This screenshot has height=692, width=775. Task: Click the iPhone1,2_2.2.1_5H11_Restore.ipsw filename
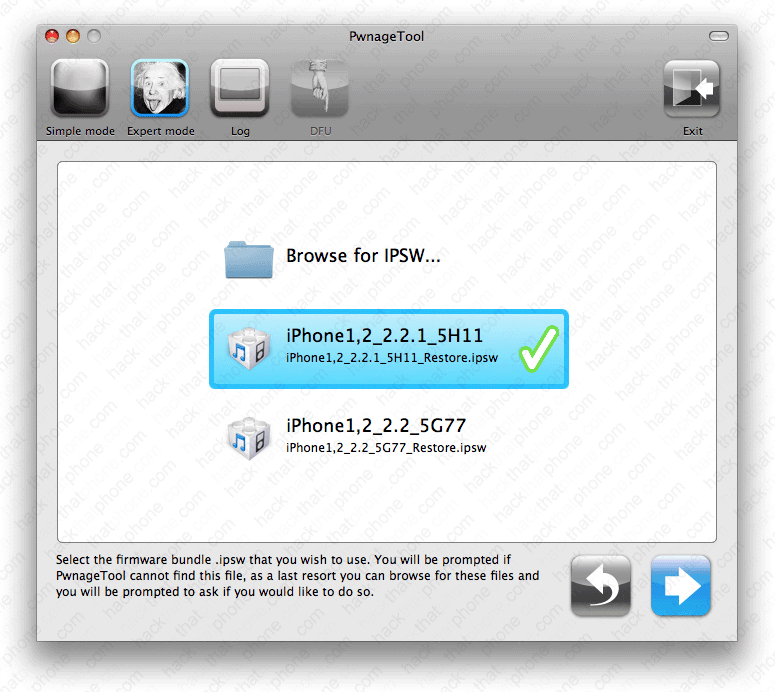[392, 358]
